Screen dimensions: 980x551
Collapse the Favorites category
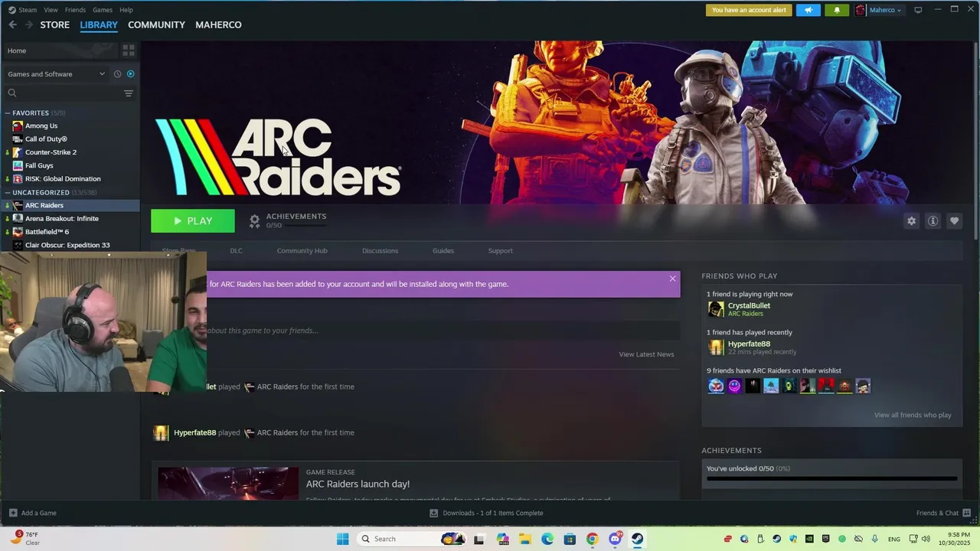click(x=8, y=113)
